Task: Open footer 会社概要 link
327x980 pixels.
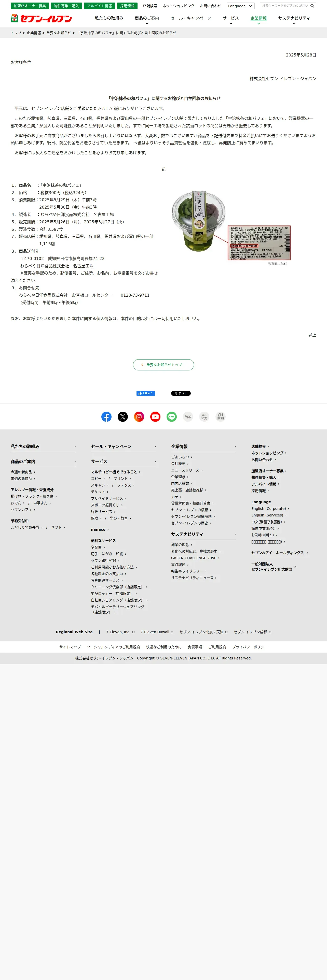Action: click(180, 464)
